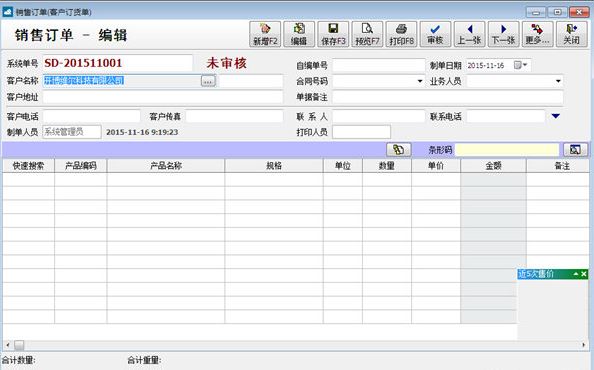Expand the 合同号码 dropdown

(420, 81)
